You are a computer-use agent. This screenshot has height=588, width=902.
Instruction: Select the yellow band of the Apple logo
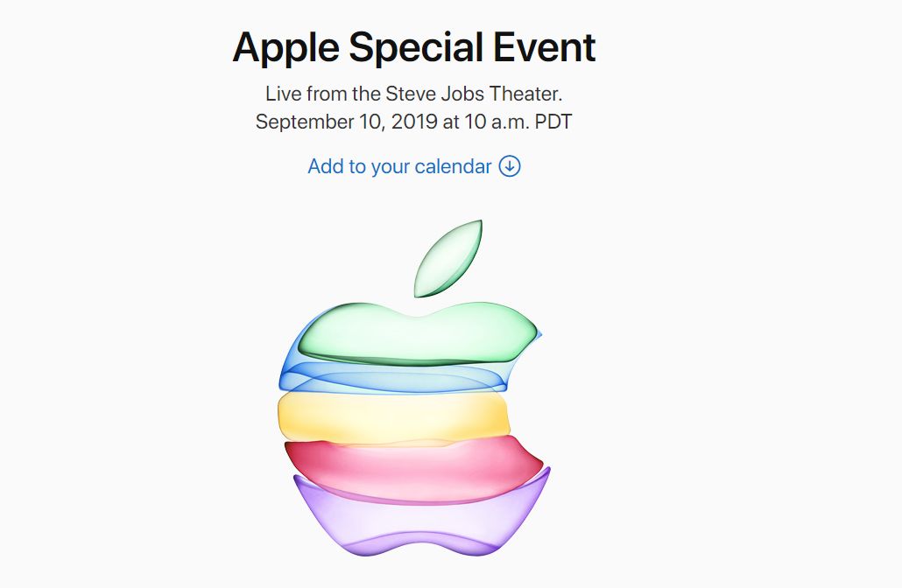click(394, 416)
